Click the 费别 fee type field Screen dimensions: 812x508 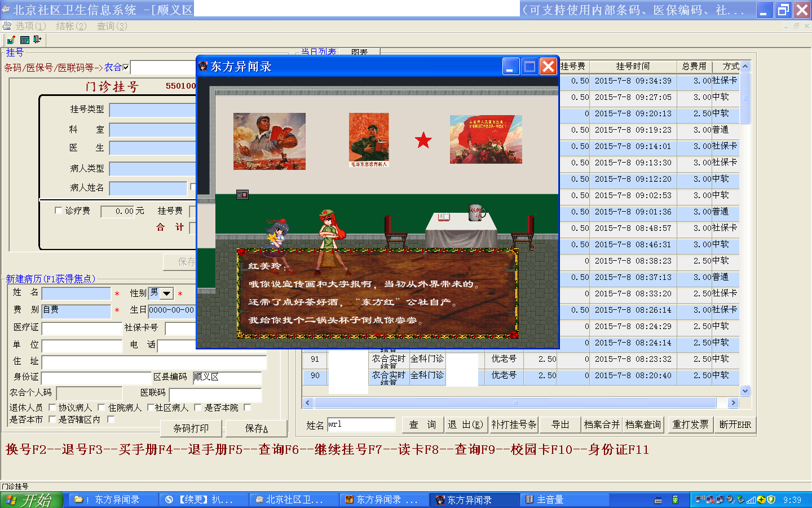click(76, 311)
